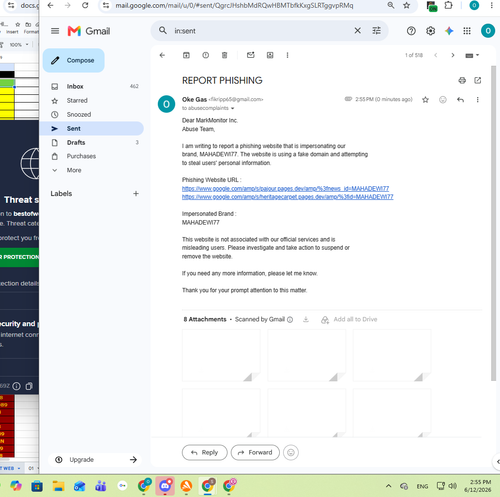This screenshot has height=497, width=500.
Task: Open File Explorer from the taskbar
Action: click(58, 486)
